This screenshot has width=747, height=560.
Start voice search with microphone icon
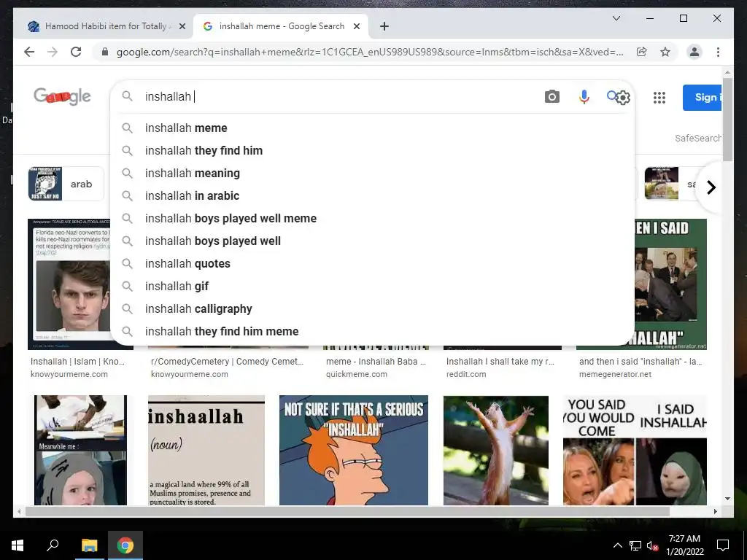(x=584, y=97)
